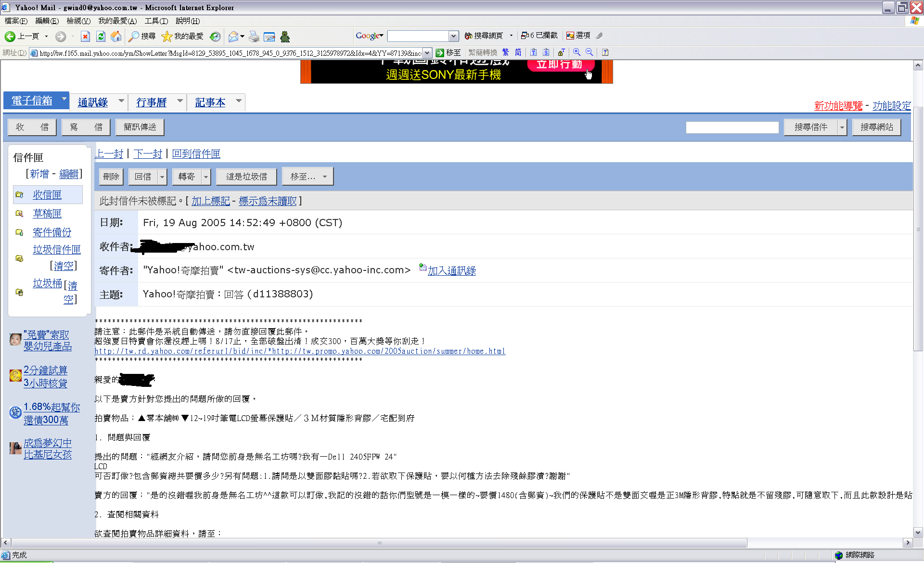Click the browser Stop button
Screen dimensions: 924x563
(x=85, y=37)
